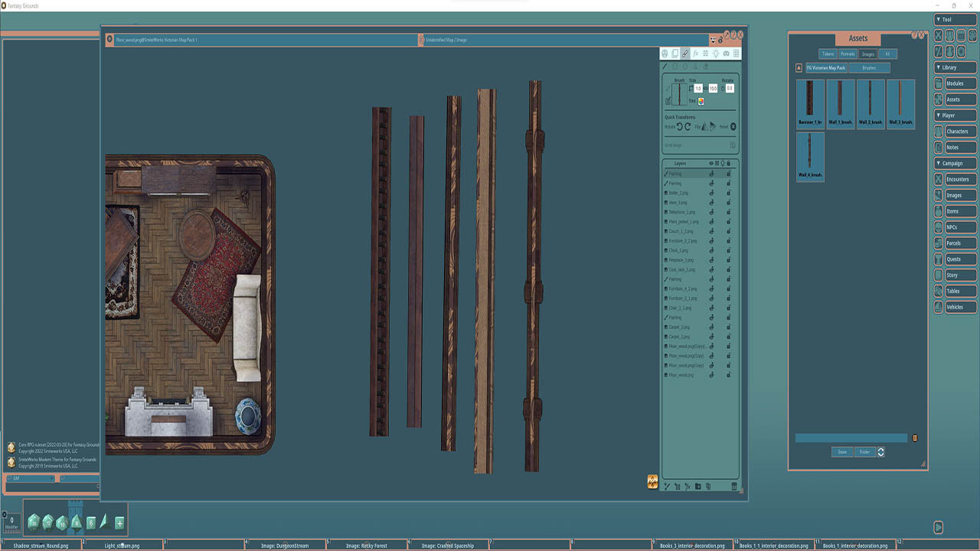Toggle visibility of the Clock_1.png layer
This screenshot has height=551, width=980.
pos(711,250)
